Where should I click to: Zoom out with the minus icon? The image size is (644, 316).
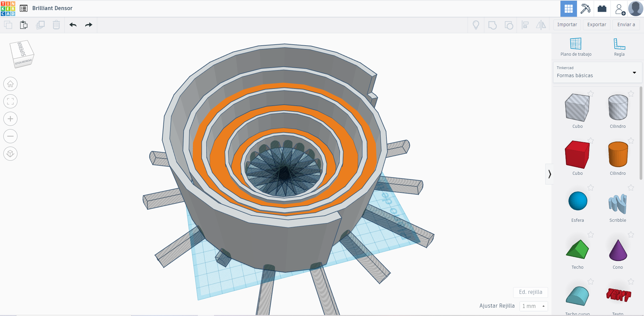click(x=10, y=136)
